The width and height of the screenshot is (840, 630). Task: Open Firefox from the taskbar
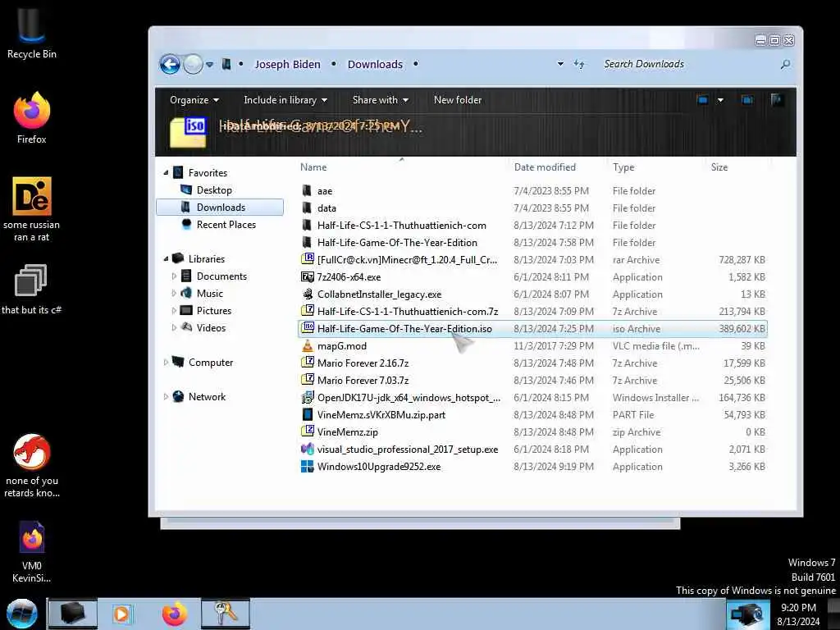(x=175, y=614)
